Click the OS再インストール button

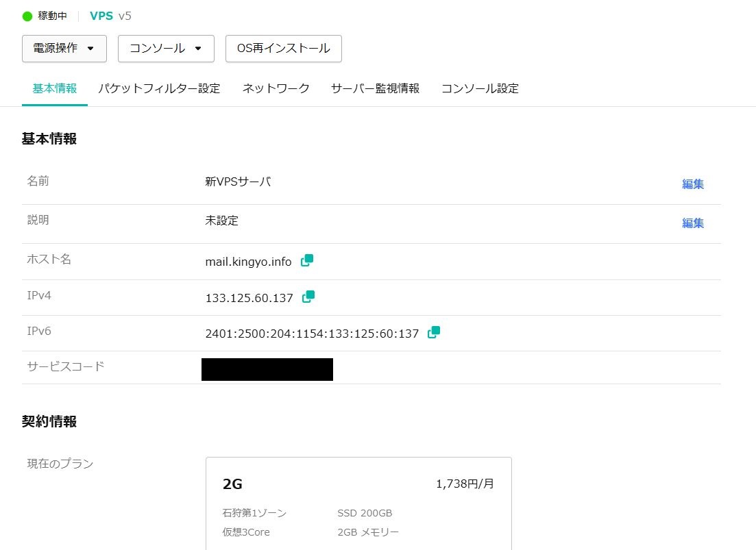[283, 48]
